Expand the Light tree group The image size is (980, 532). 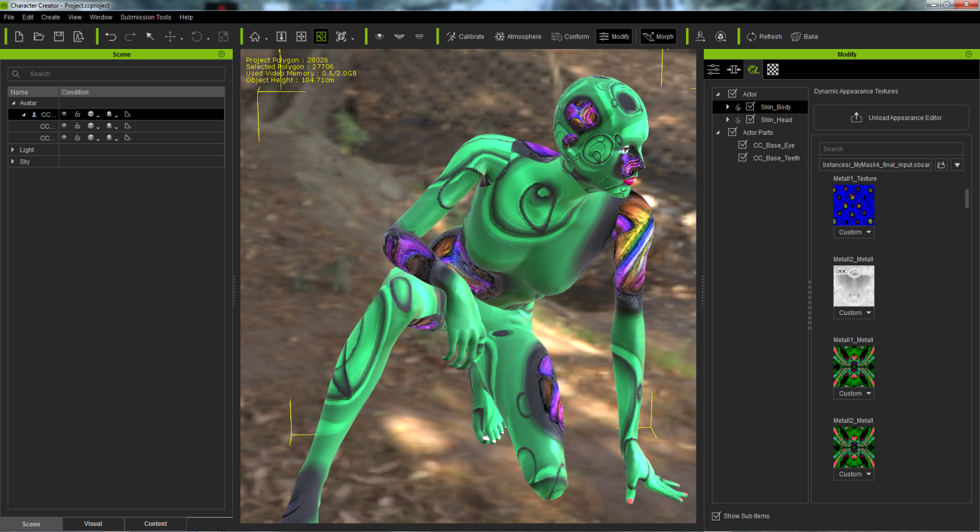point(13,150)
